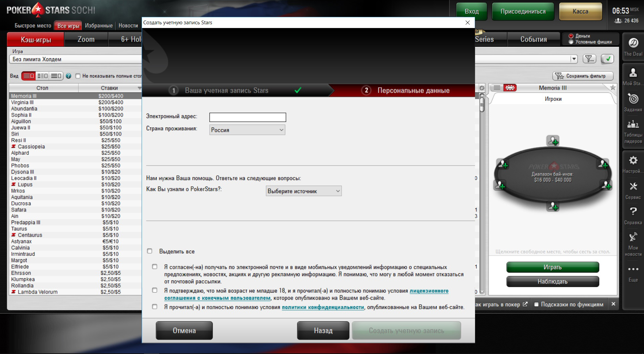Click the Назад button
Image resolution: width=644 pixels, height=354 pixels.
pos(323,330)
